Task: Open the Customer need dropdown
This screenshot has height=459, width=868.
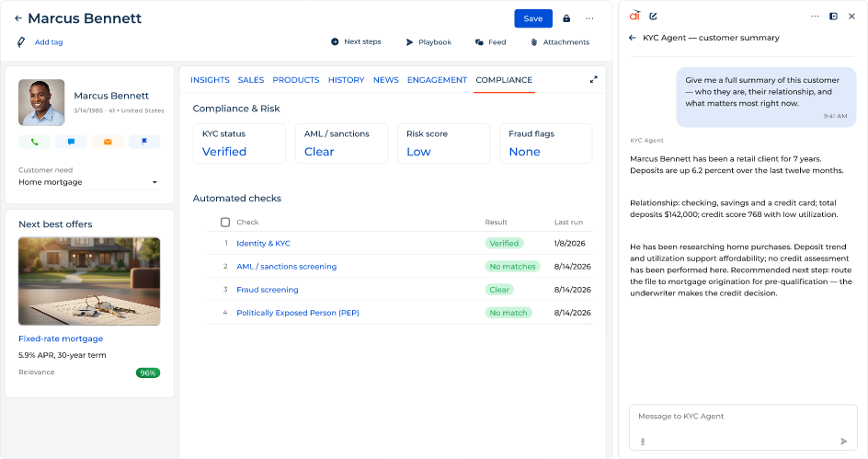Action: (88, 182)
